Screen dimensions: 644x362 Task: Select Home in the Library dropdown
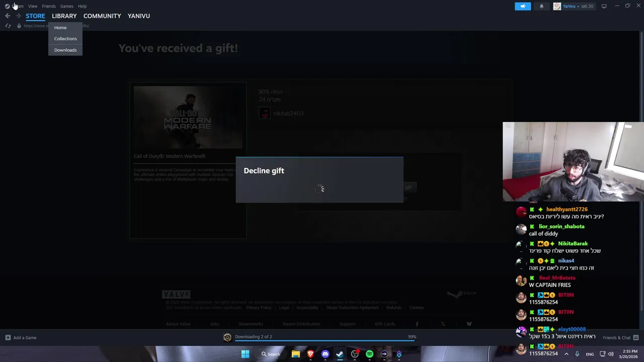(60, 28)
